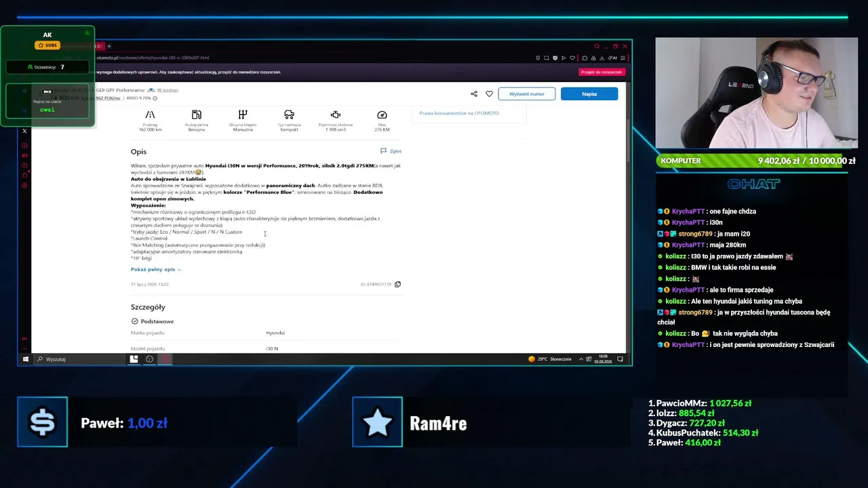Screen dimensions: 868x488
Task: Click the Uczestnicy count in overlay
Action: pyautogui.click(x=46, y=67)
